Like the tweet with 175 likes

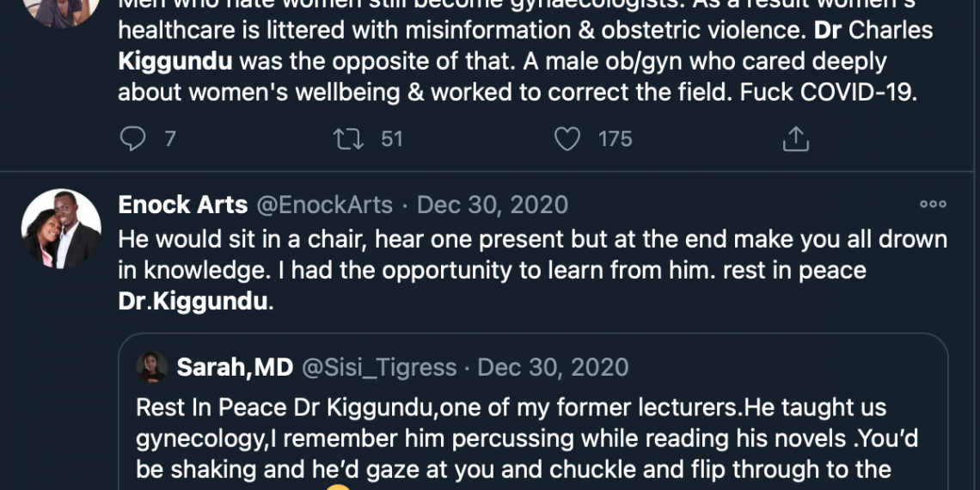pyautogui.click(x=567, y=138)
